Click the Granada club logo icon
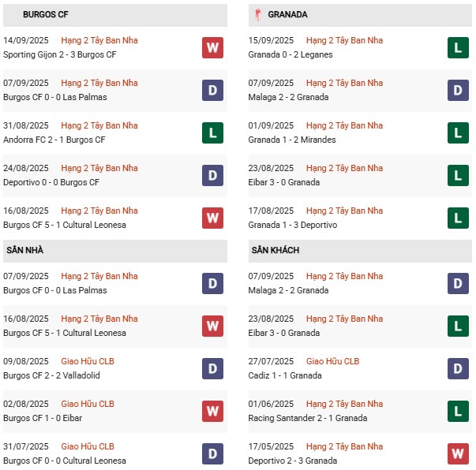 pos(258,15)
